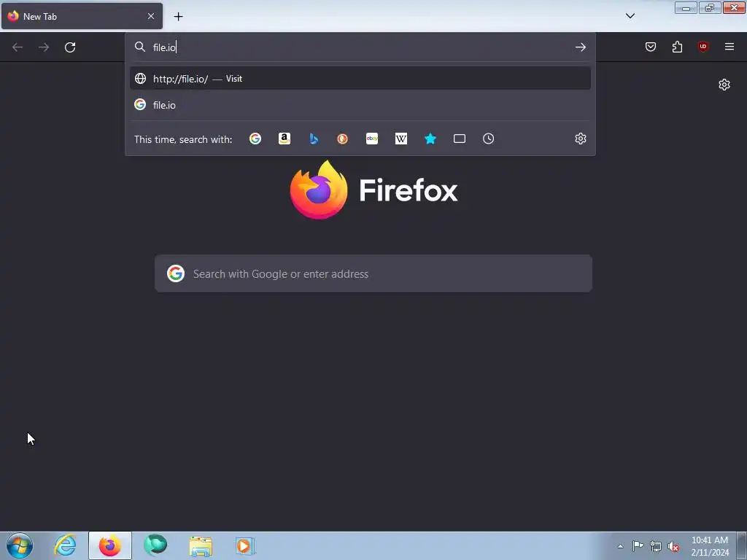Screen dimensions: 747x560
Task: Search this time with DuckDuckGo
Action: point(343,139)
